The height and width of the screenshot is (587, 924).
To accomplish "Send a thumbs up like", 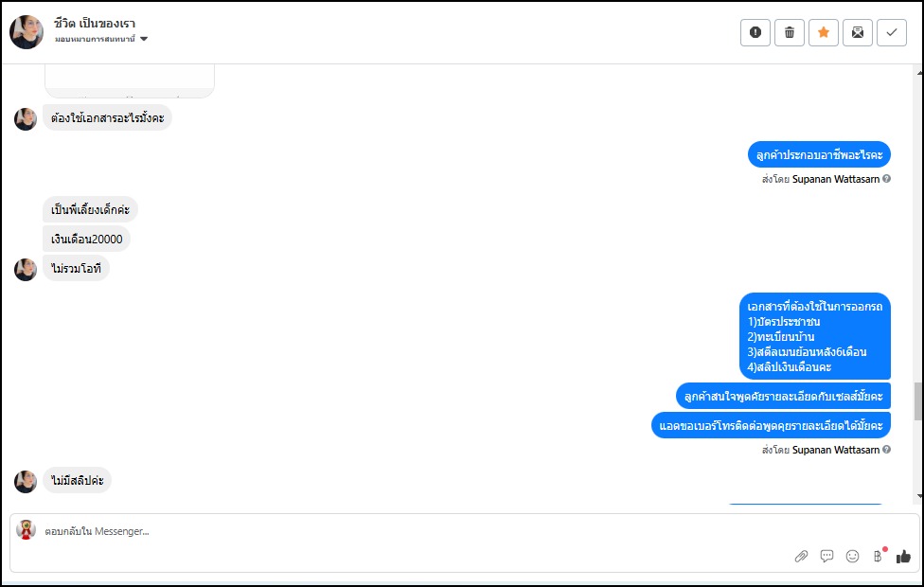I will 903,556.
